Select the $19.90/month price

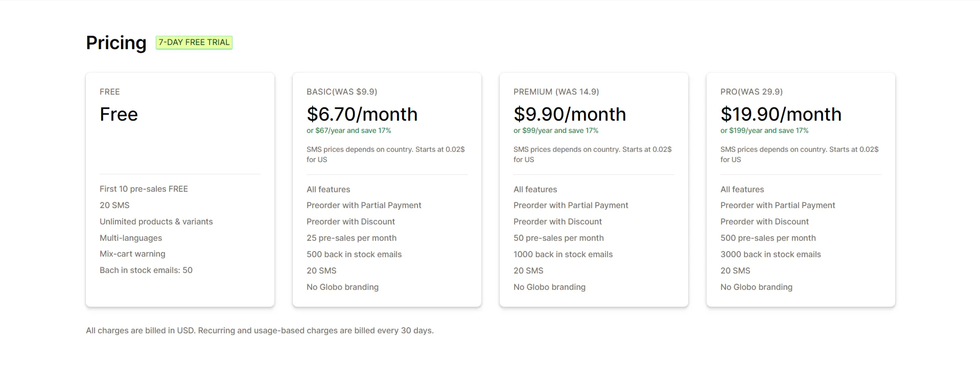pyautogui.click(x=781, y=114)
